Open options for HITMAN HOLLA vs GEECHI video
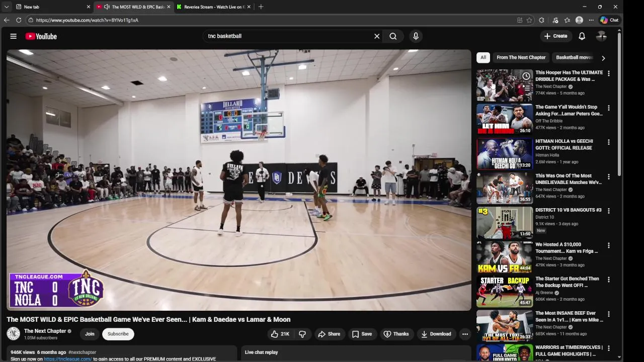The image size is (644, 362). point(608,142)
